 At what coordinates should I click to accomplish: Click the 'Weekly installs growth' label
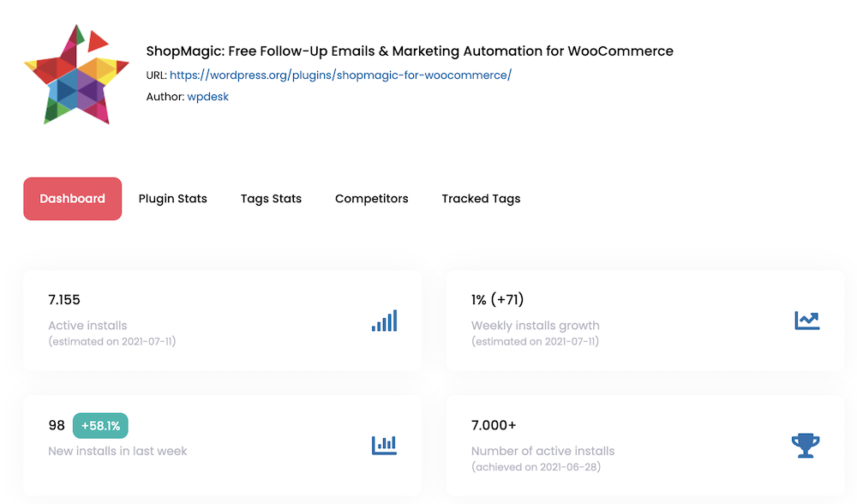coord(535,325)
